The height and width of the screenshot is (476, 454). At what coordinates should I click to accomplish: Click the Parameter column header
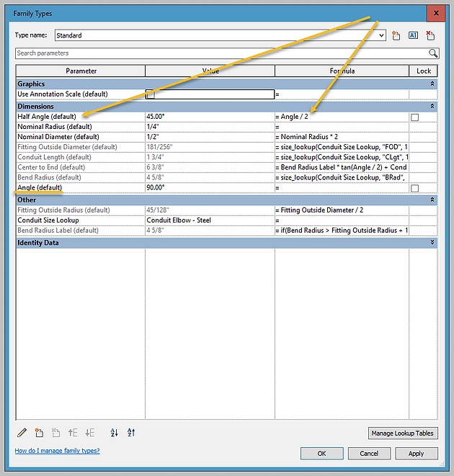tap(81, 71)
